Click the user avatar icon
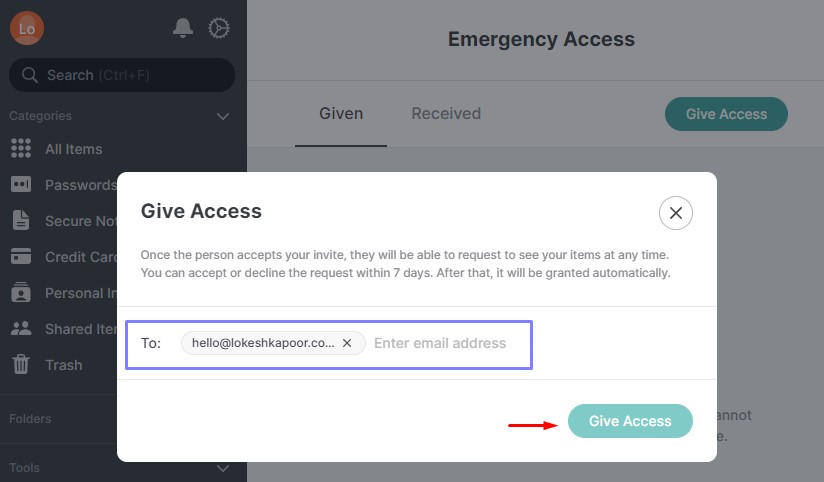The width and height of the screenshot is (824, 482). pos(27,28)
